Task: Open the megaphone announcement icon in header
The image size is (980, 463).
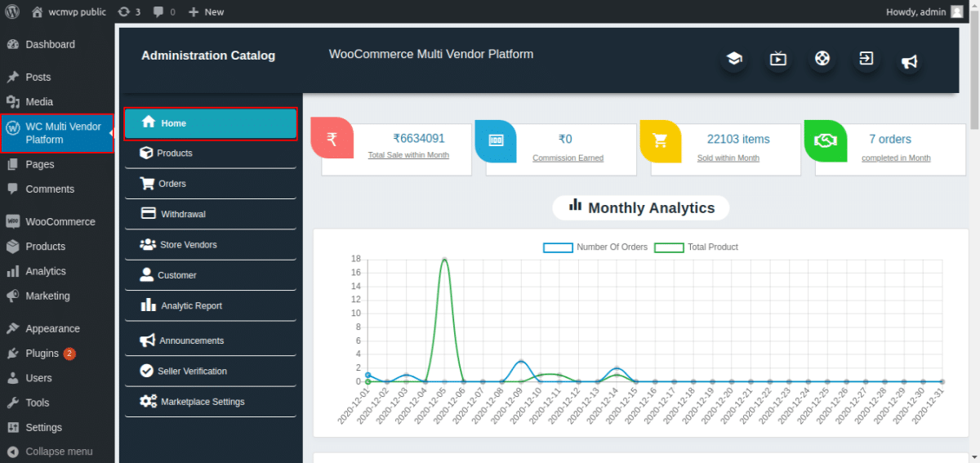Action: (909, 62)
